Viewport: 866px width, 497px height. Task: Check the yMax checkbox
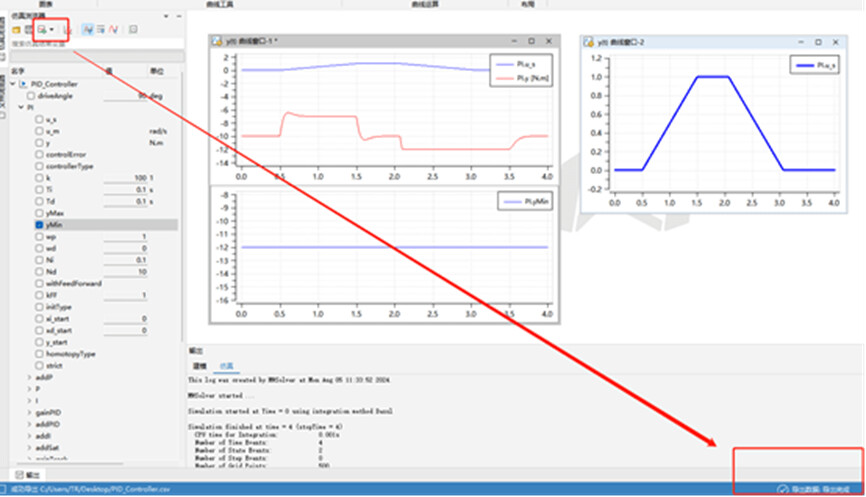pos(39,213)
